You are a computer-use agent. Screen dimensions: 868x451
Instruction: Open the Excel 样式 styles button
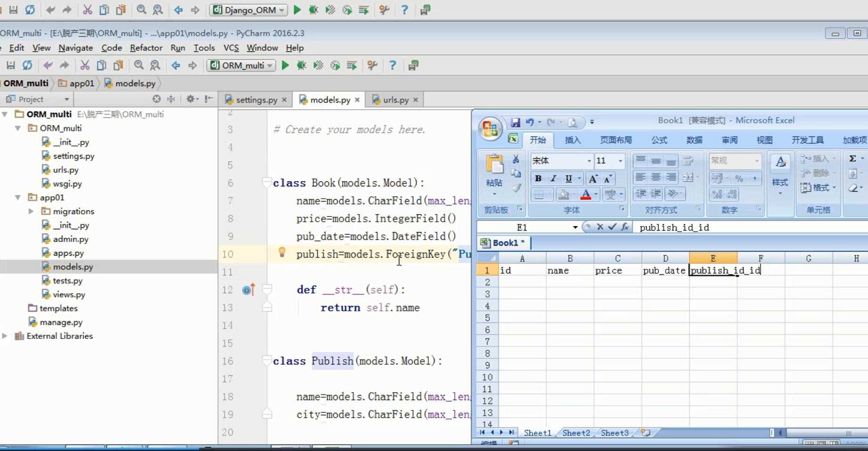tap(780, 175)
